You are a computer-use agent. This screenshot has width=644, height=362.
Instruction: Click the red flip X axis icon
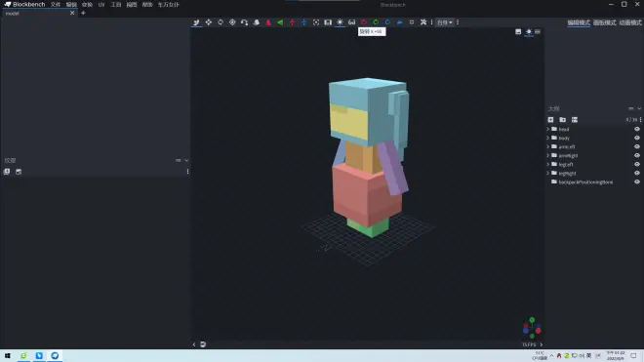coord(268,22)
